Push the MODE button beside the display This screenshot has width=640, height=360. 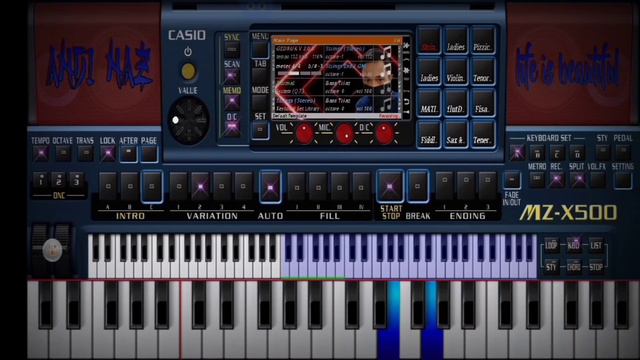tap(260, 103)
